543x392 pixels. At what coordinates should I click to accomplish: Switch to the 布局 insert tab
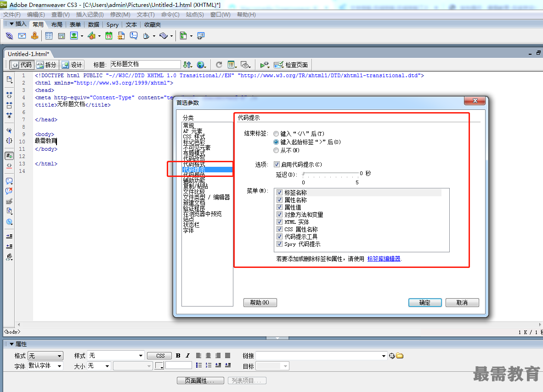click(57, 25)
